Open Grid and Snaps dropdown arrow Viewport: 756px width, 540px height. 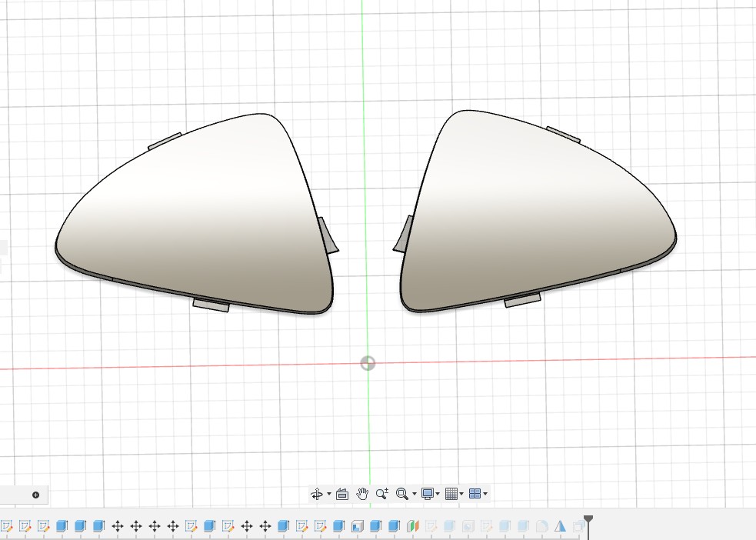click(x=461, y=494)
